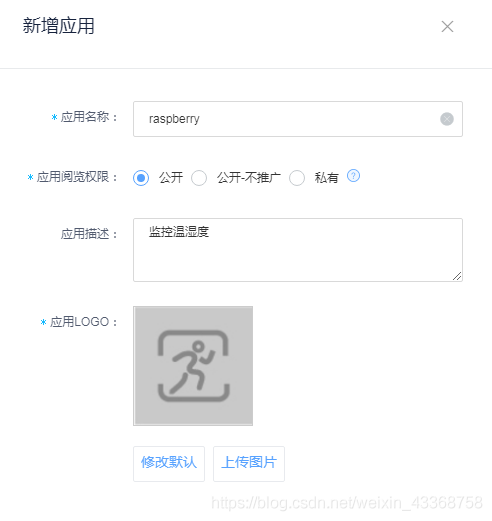Focus the 应用名称 input containing raspberry
This screenshot has height=521, width=492.
point(298,119)
